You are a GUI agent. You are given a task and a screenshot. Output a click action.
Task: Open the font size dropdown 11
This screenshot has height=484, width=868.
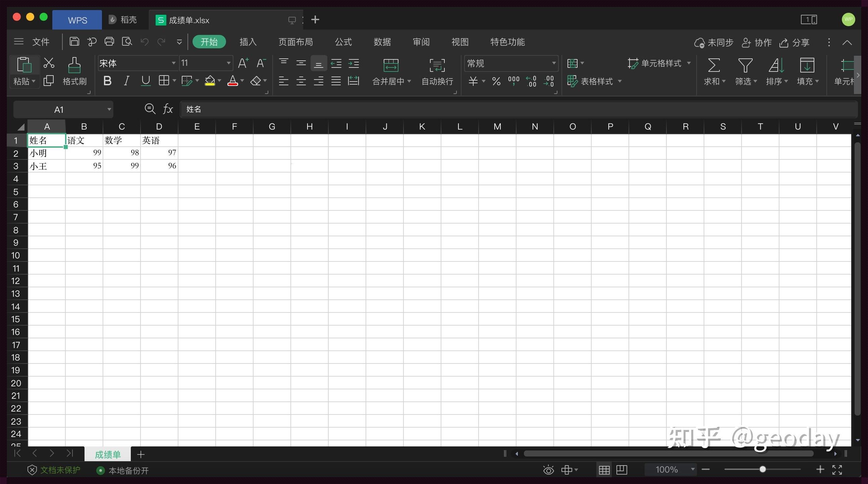(x=228, y=63)
